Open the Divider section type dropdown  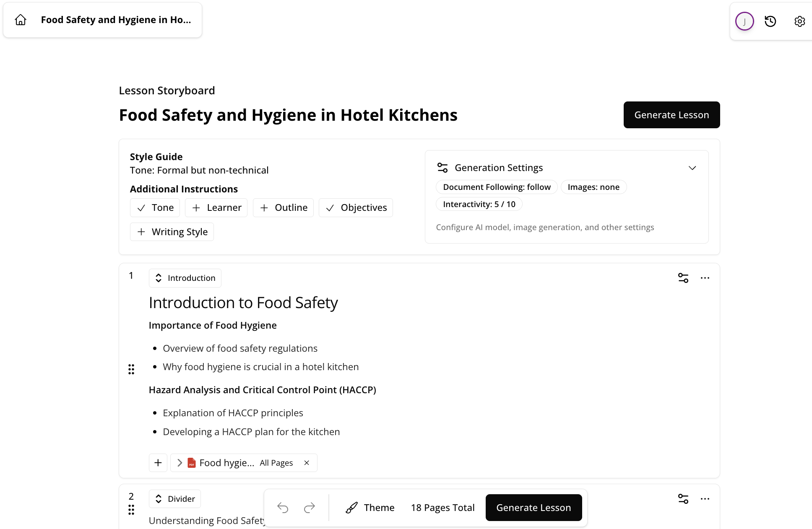coord(175,499)
